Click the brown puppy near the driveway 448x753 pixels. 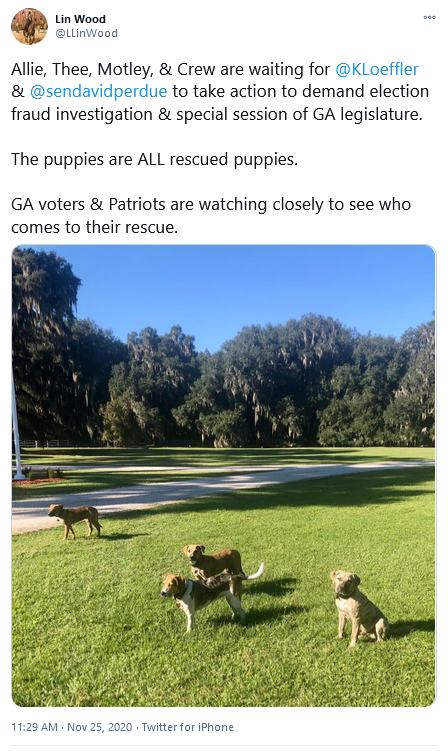pos(75,520)
